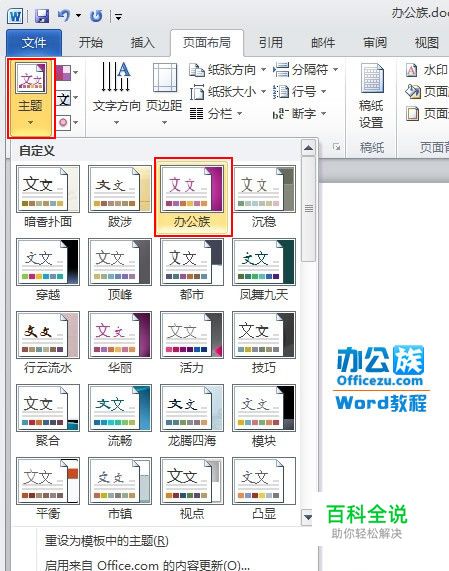Apply the 穿越 theme

pos(48,270)
